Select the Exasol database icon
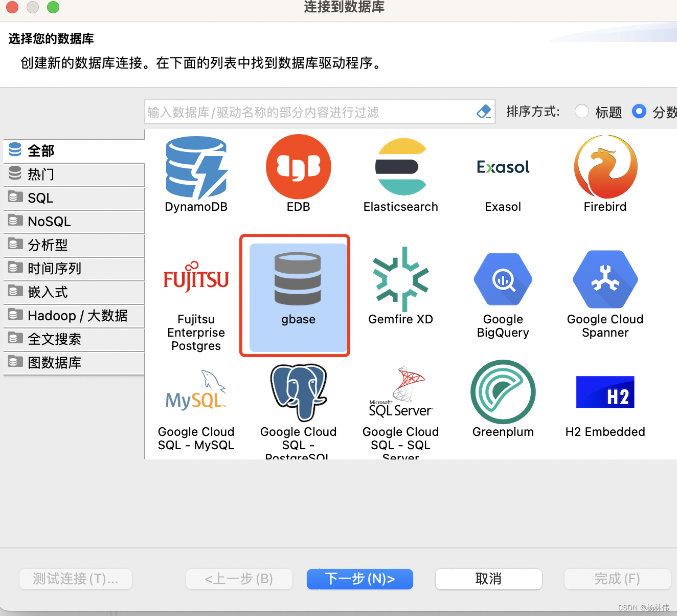 coord(503,167)
